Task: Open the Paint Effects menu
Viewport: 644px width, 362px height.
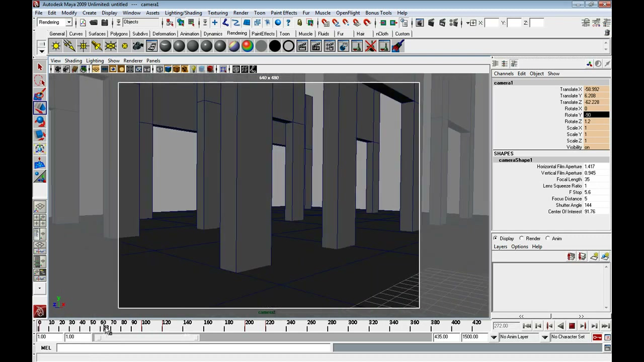Action: 284,13
